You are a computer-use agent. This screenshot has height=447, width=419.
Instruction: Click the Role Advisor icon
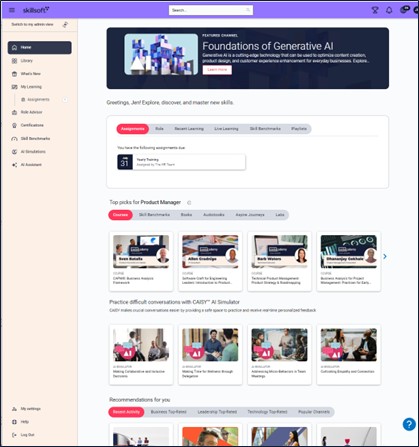click(14, 112)
